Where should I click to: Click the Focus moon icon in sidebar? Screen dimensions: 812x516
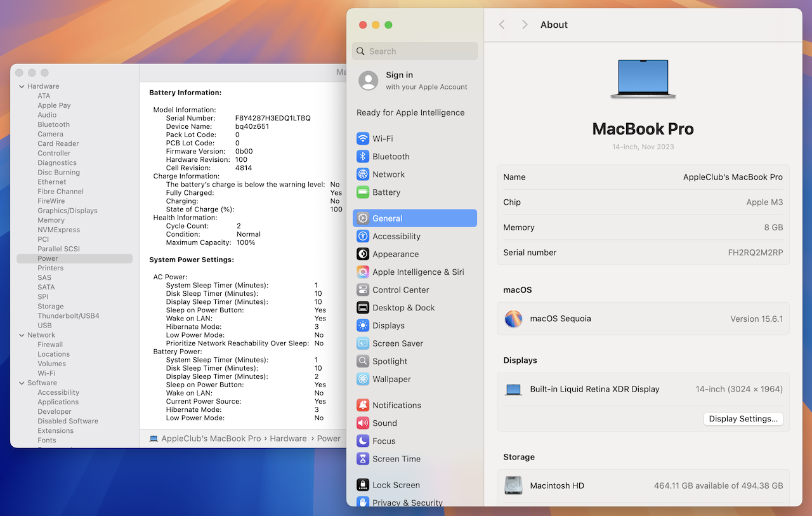[363, 440]
